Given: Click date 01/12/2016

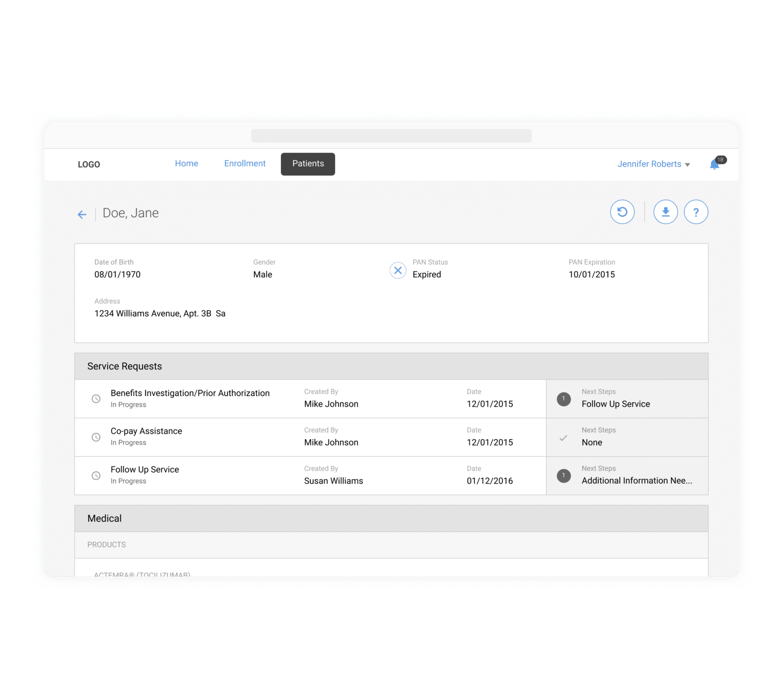Looking at the screenshot, I should point(490,481).
